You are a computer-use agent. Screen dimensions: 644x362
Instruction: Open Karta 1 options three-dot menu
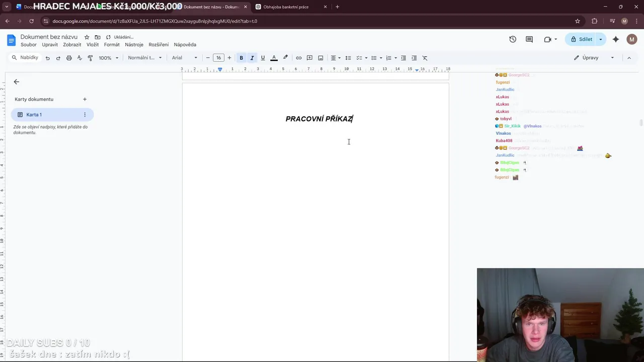(x=85, y=115)
